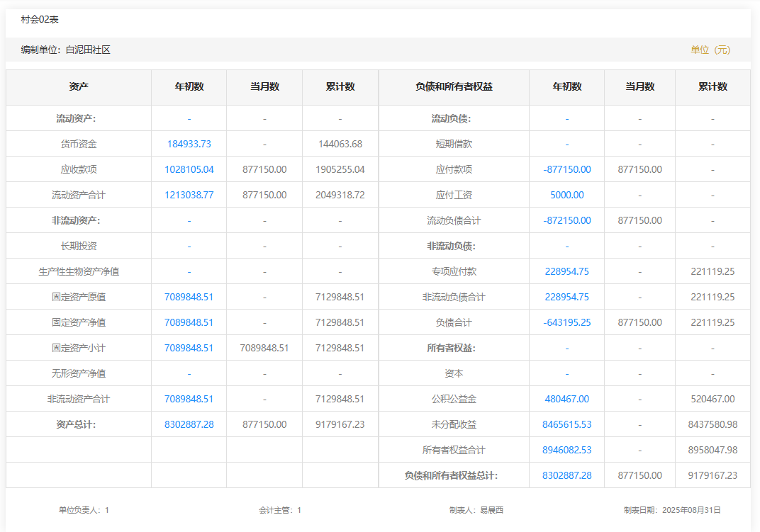Click the 资产 column header
The image size is (760, 532).
(79, 86)
